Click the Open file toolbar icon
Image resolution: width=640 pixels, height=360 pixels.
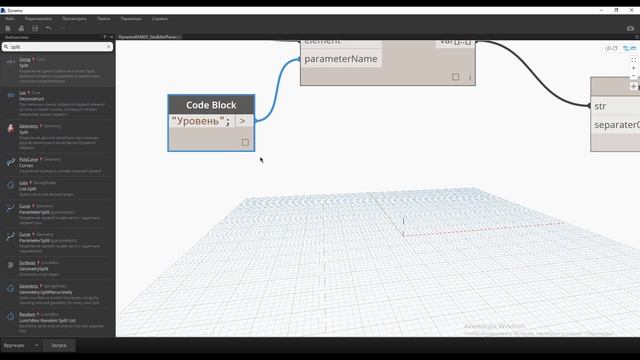coord(21,28)
